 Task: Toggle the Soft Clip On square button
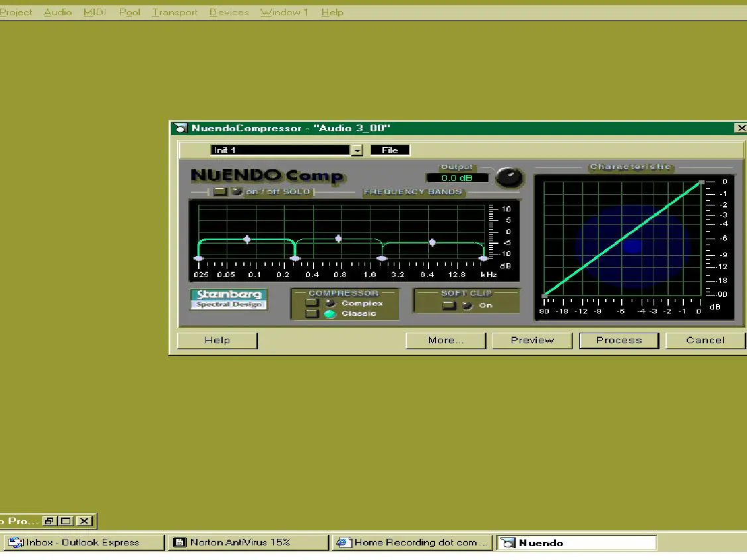coord(449,306)
